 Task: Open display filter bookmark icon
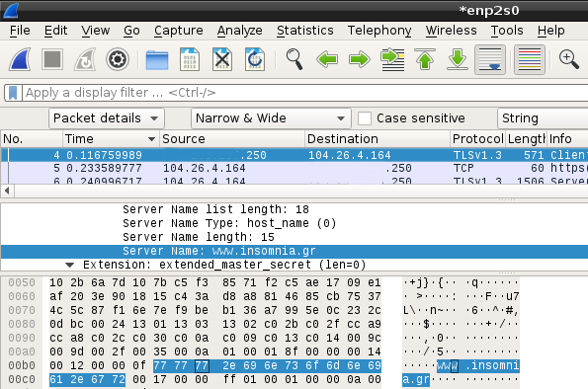point(13,93)
